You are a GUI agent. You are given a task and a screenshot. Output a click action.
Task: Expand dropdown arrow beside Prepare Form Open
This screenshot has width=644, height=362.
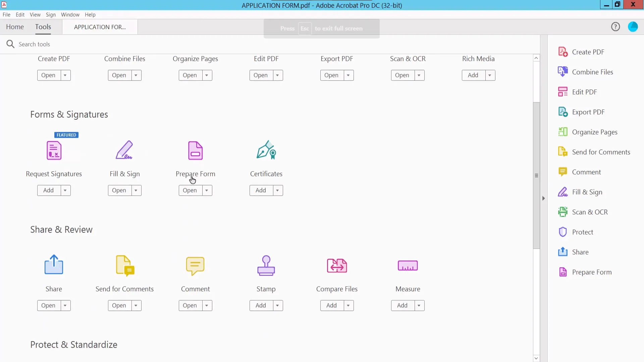[x=207, y=190]
